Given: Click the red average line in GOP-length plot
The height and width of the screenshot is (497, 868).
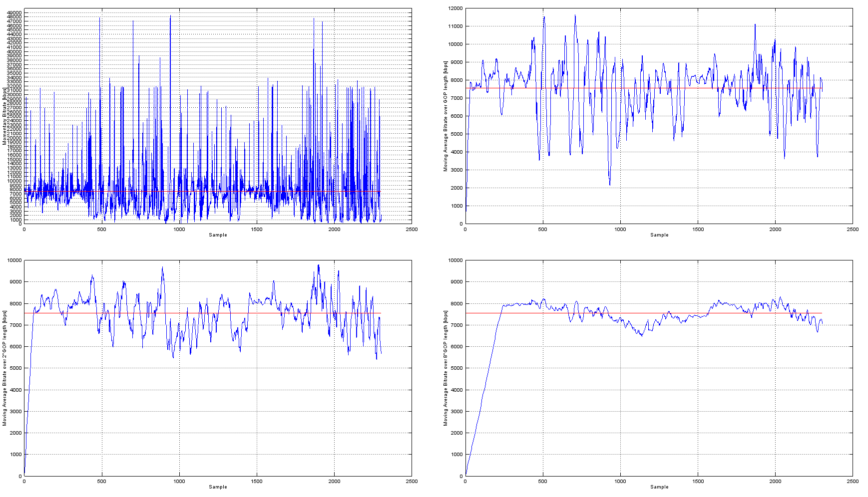Looking at the screenshot, I should [x=644, y=88].
